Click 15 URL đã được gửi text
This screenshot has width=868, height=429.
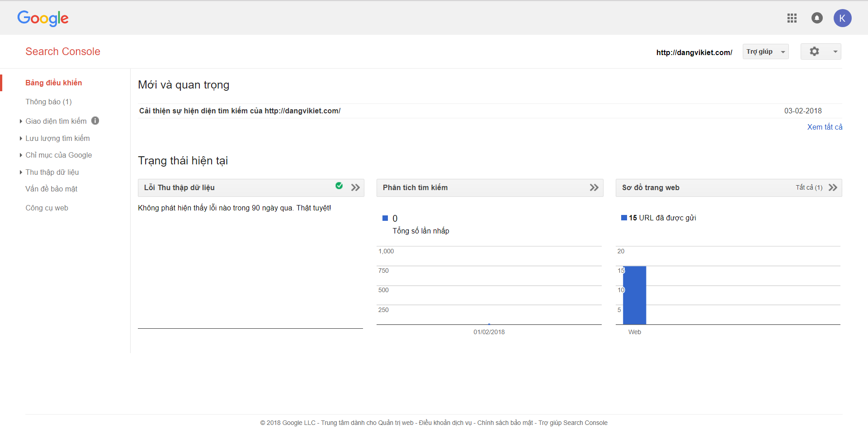662,218
